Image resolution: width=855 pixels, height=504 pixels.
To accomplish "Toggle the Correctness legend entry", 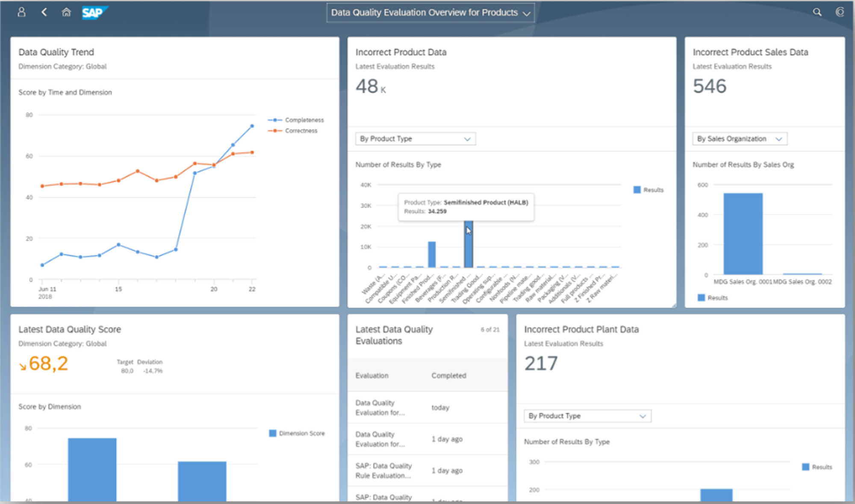I will pos(293,131).
